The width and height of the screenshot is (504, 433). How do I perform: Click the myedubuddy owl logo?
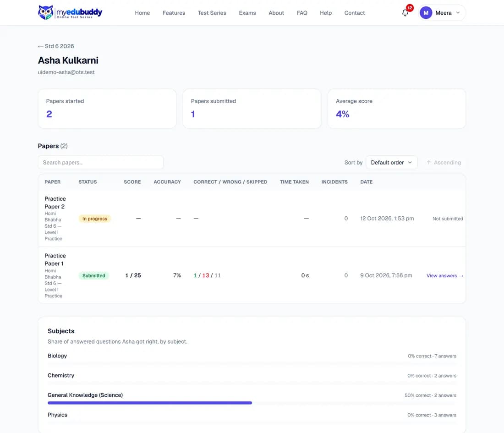[x=70, y=12]
